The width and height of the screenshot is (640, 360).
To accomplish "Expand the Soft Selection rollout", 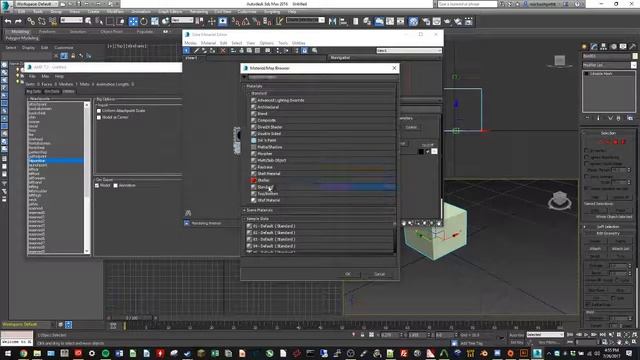I will pos(609,227).
